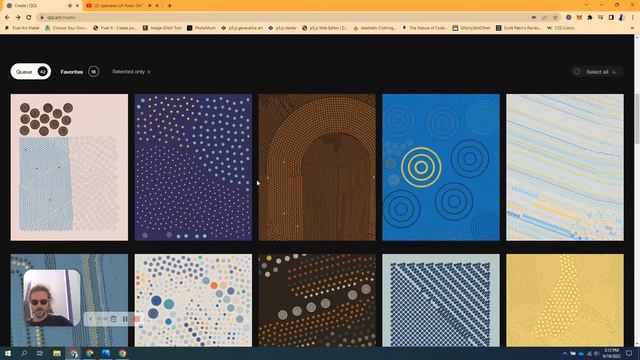Viewport: 640px width, 360px height.
Task: Bookmark this page with the star icon
Action: tap(555, 17)
